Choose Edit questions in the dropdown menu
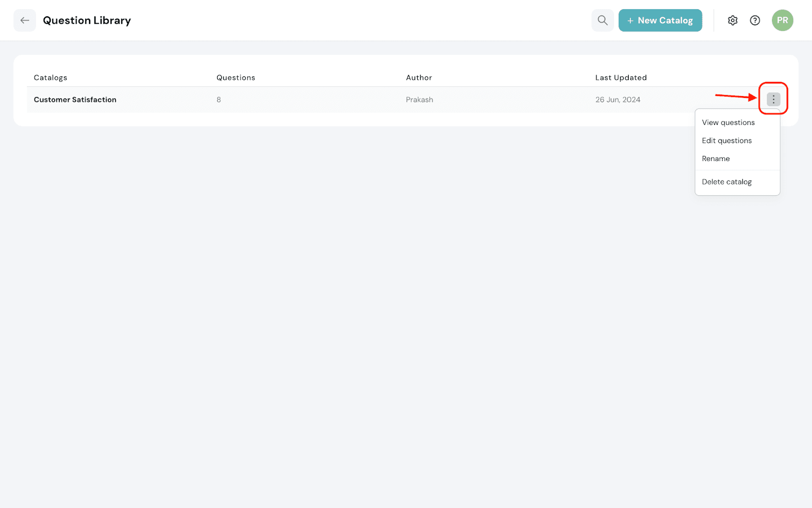 726,141
